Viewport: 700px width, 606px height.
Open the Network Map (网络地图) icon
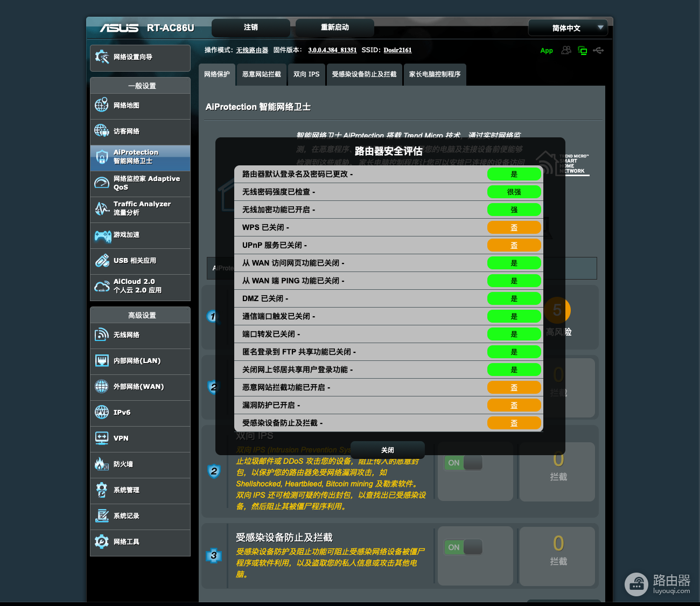(102, 106)
